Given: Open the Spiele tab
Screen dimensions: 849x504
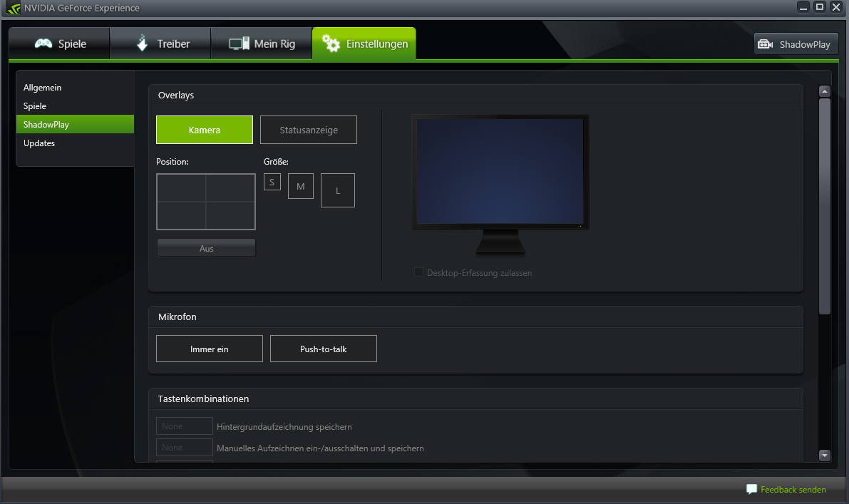Looking at the screenshot, I should (60, 44).
